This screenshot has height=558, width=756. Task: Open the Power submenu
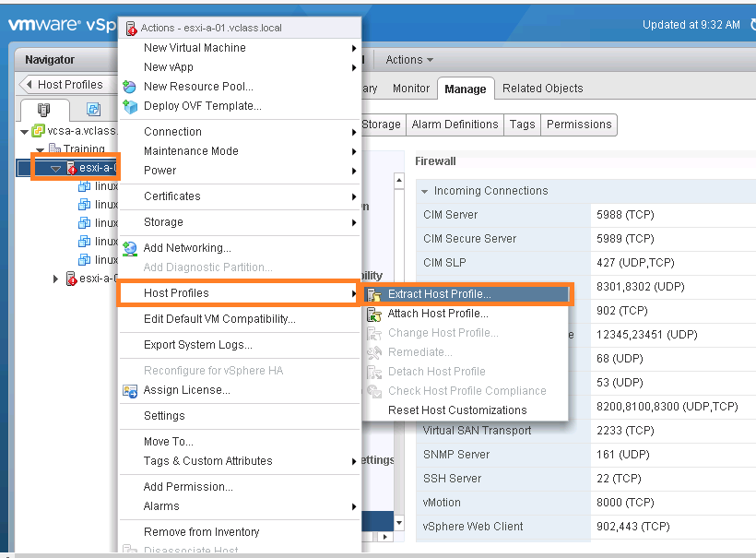[x=240, y=171]
